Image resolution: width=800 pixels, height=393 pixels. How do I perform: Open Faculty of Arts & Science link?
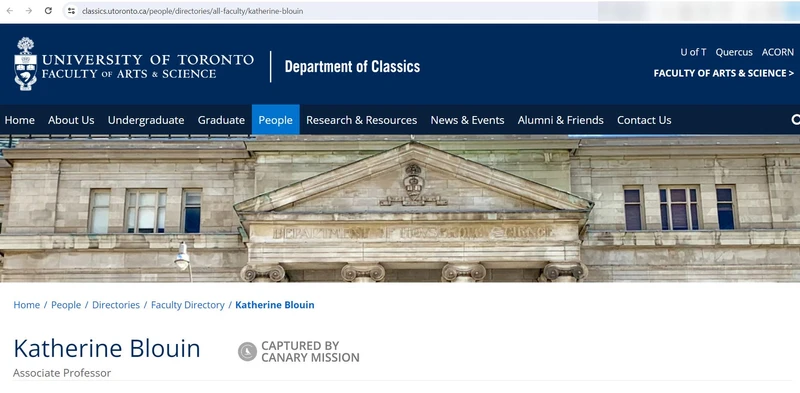click(723, 73)
